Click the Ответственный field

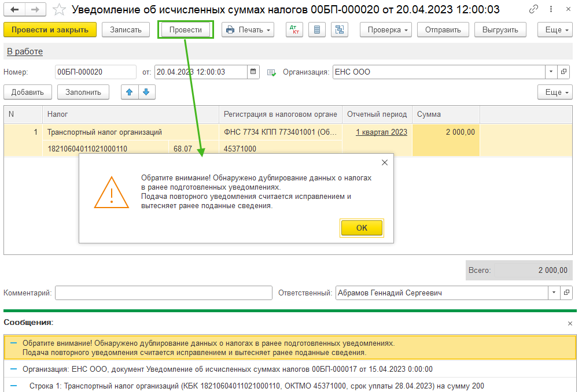tap(441, 293)
